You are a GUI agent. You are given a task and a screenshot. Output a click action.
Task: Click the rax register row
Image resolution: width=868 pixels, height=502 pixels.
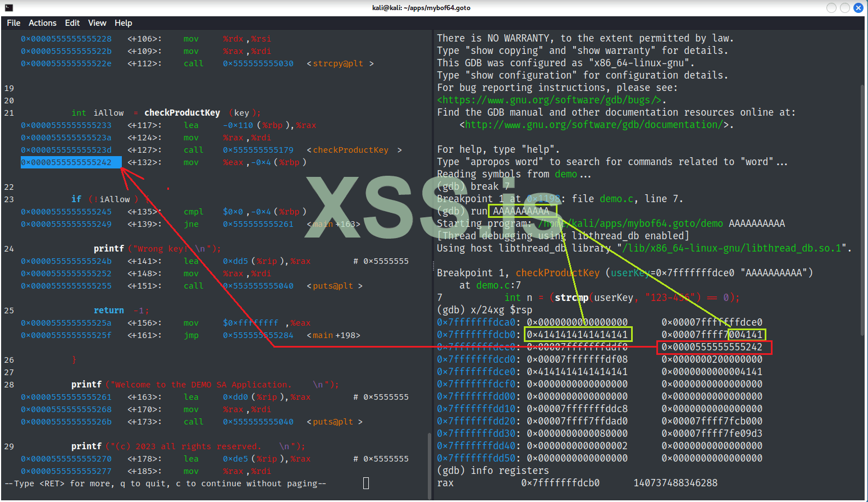tap(577, 483)
